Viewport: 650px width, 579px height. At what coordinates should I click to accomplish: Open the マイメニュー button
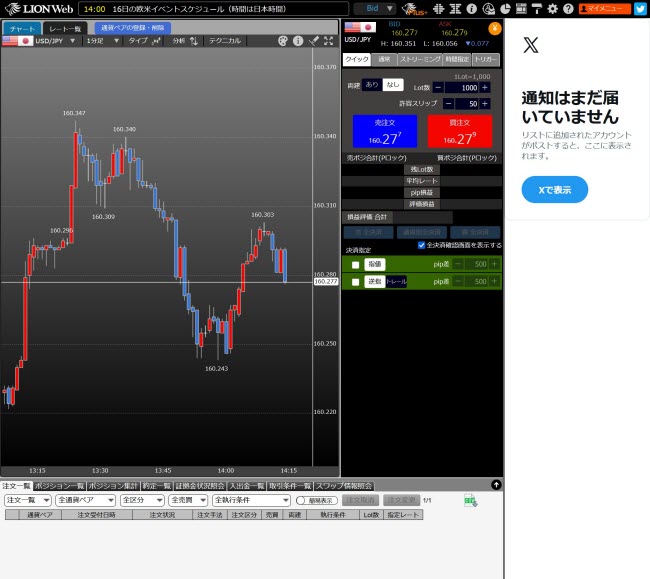coord(604,8)
